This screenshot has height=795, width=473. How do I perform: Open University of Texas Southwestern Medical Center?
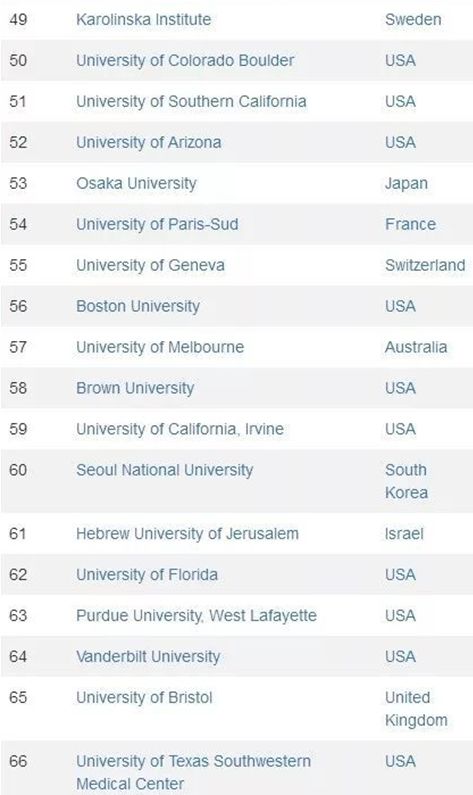pos(193,772)
